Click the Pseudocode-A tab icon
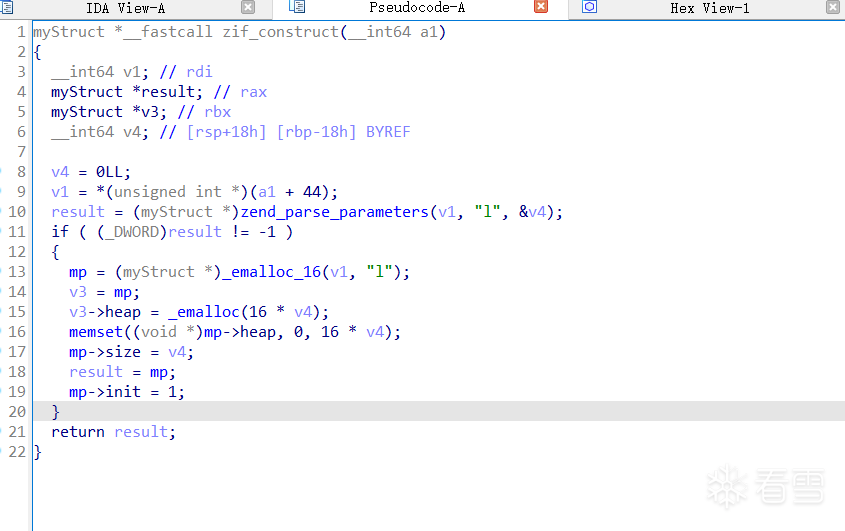Image resolution: width=845 pixels, height=531 pixels. point(297,6)
